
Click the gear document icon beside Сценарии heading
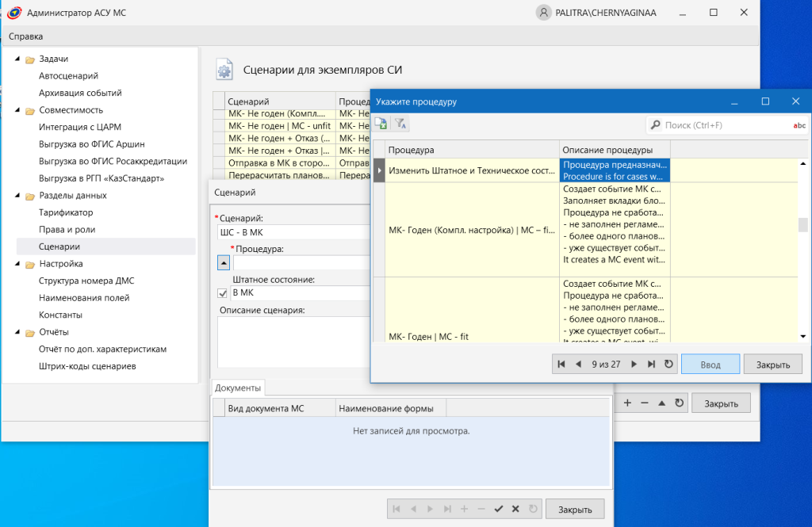[x=224, y=70]
